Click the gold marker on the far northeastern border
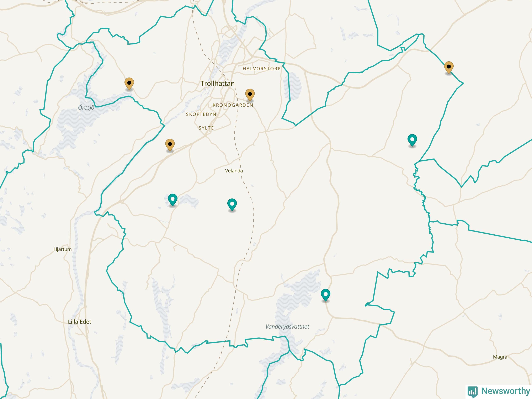 449,68
